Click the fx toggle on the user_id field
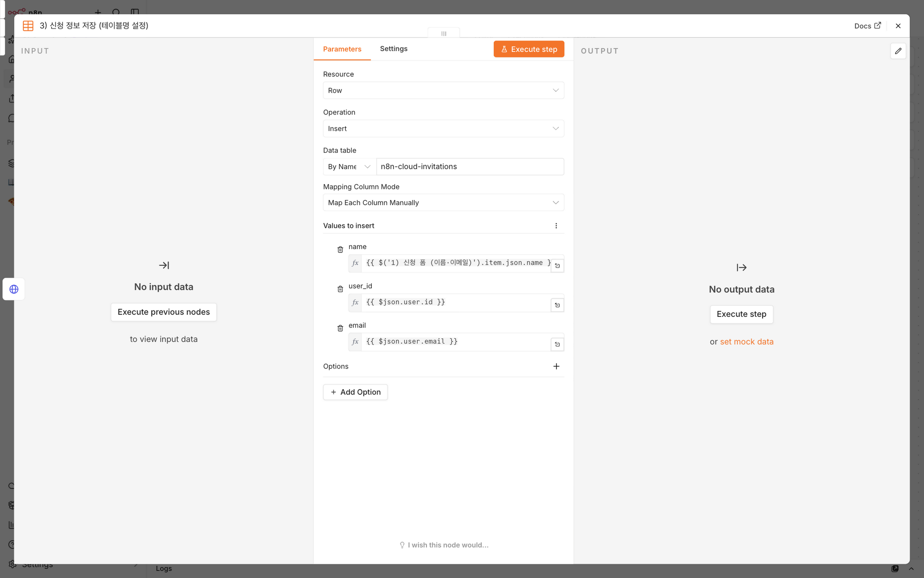Image resolution: width=924 pixels, height=578 pixels. pos(355,302)
